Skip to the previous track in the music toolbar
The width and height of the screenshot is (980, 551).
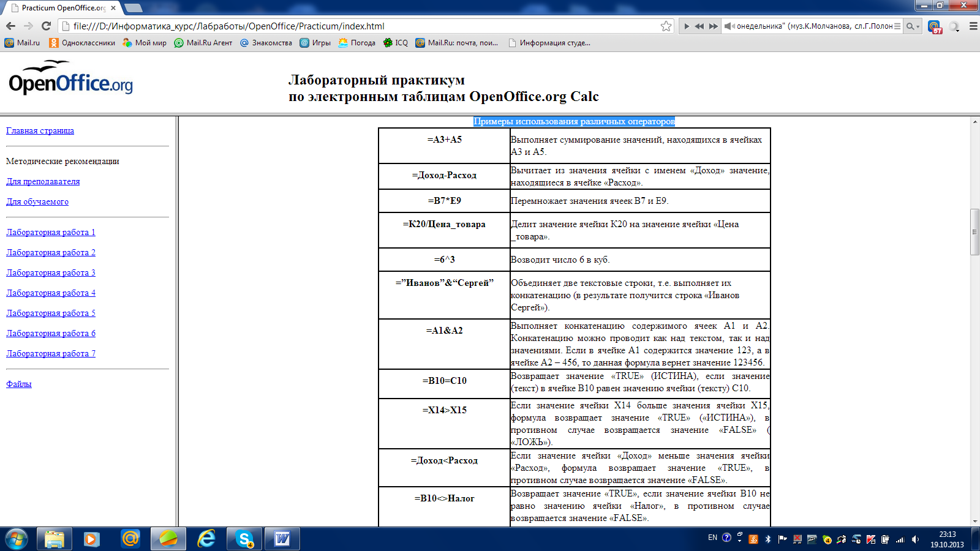click(x=699, y=26)
